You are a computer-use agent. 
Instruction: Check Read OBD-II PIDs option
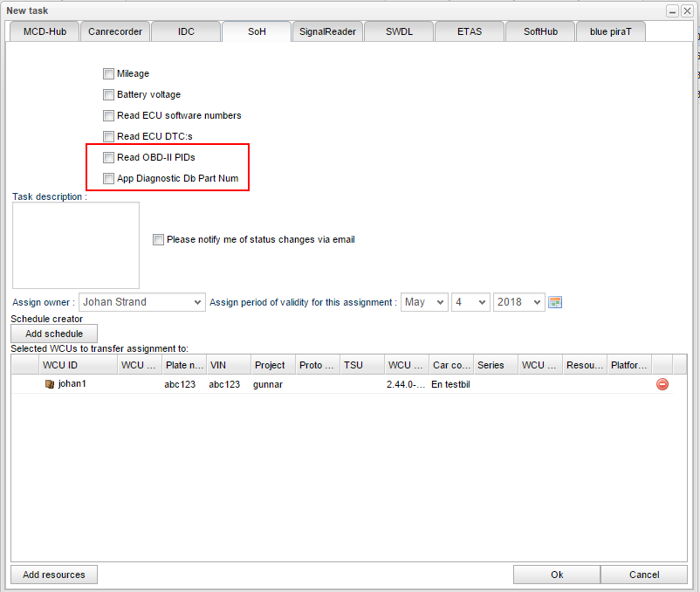click(x=108, y=158)
